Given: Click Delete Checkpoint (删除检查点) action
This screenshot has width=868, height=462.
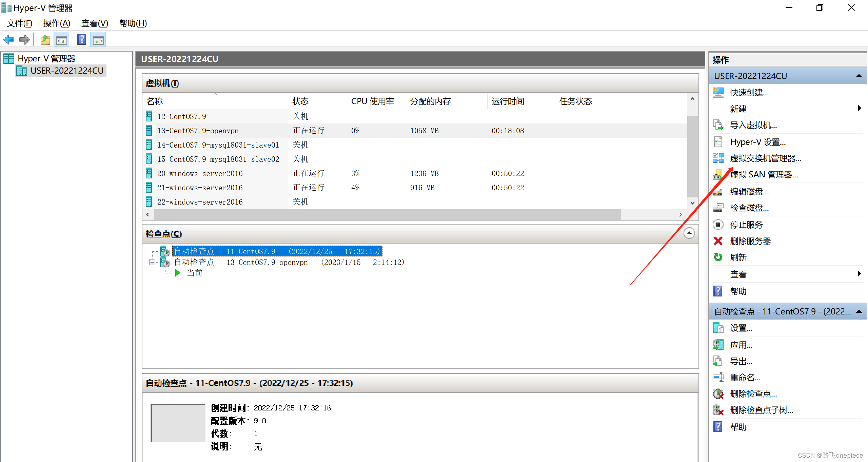Looking at the screenshot, I should click(753, 394).
